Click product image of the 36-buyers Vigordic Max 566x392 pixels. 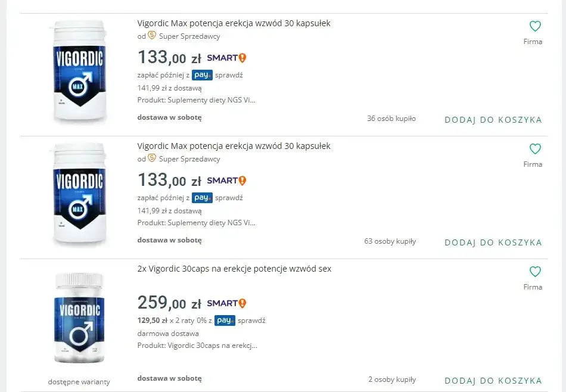(79, 71)
